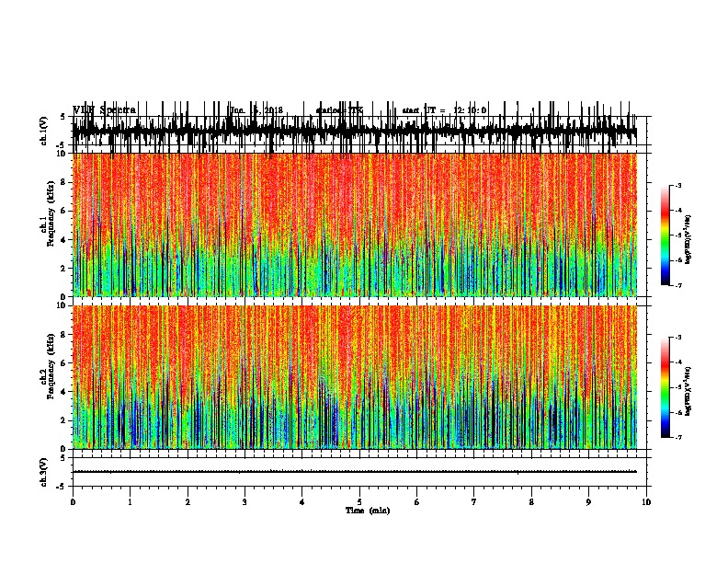Screen dimensions: 728x563
Task: Click the 'VLF Spectra' plot title
Action: click(105, 110)
